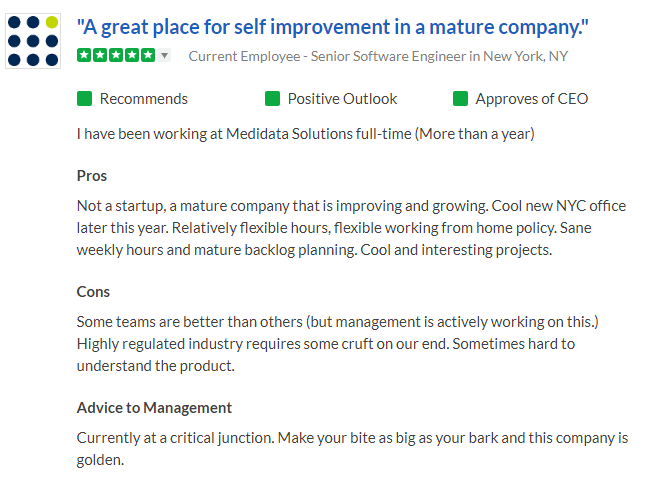Click the third green rating star
Screen dimensions: 657x481
tap(116, 55)
